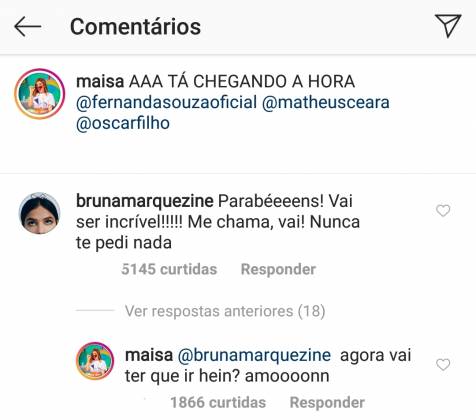The image size is (476, 420).
Task: Reply to maisa's comment via Responder
Action: [x=327, y=402]
